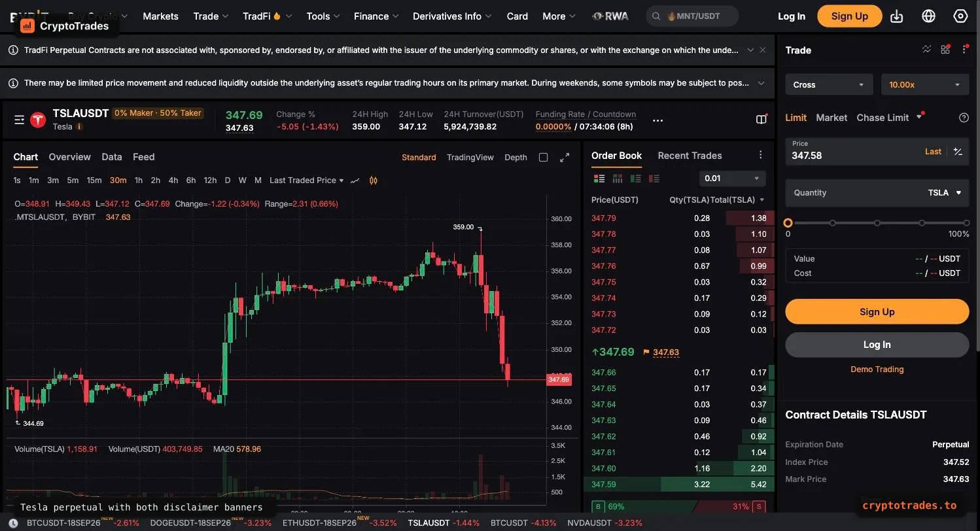The height and width of the screenshot is (531, 980).
Task: Select Standard chart mode
Action: 419,158
